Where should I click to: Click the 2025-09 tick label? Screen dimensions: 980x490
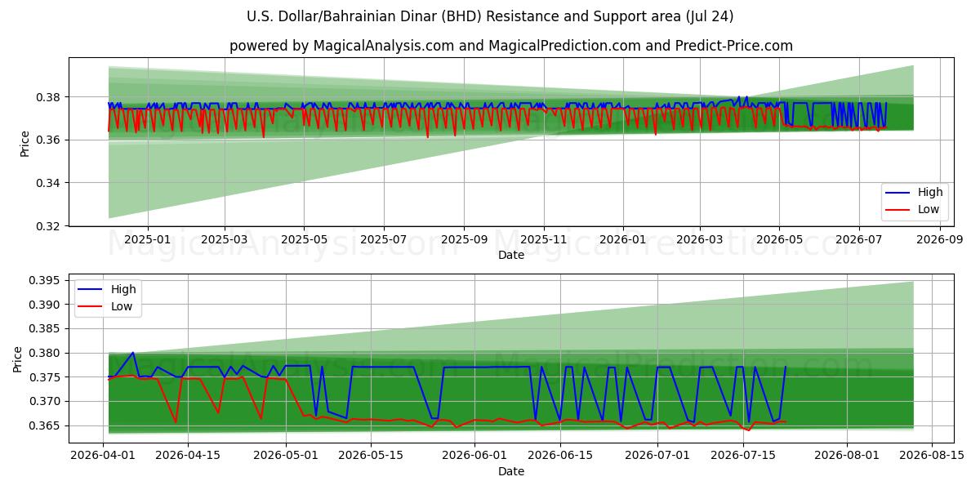[464, 239]
